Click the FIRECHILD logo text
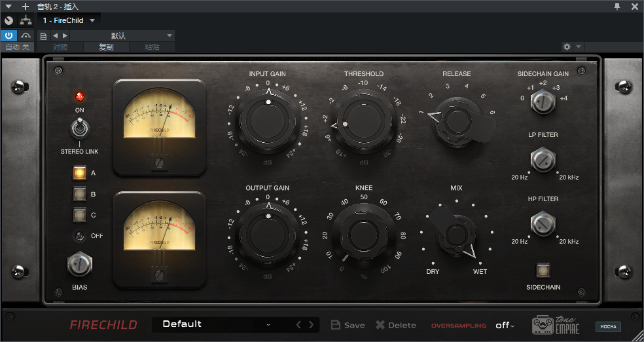This screenshot has width=644, height=342. click(x=103, y=325)
